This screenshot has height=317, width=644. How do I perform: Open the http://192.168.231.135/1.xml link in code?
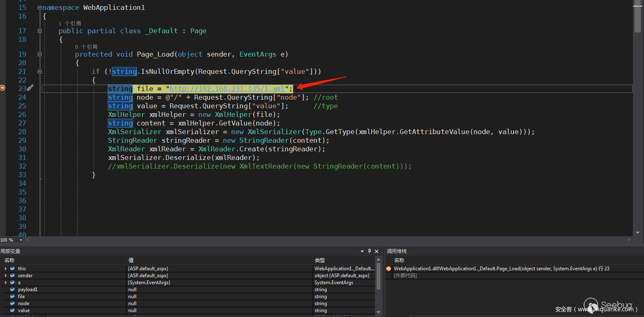(x=227, y=89)
